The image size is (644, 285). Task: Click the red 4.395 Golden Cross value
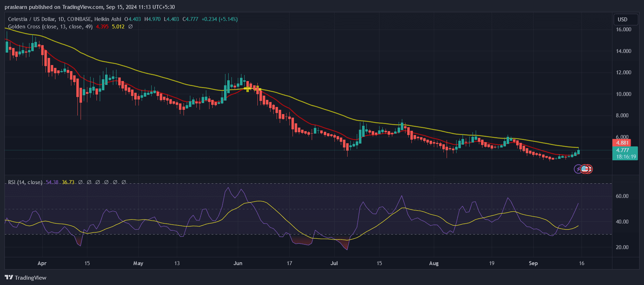(x=102, y=27)
